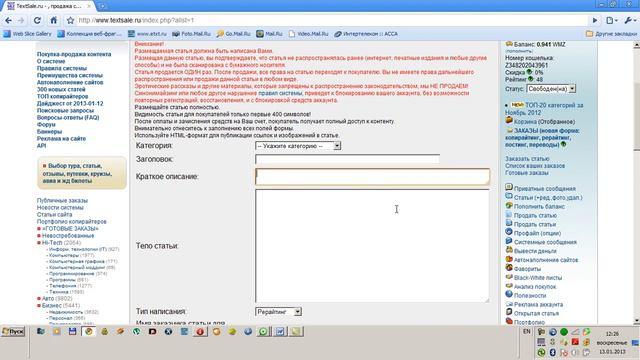Click the icon beside Открытая статья
Image resolution: width=640 pixels, height=360 pixels.
point(509,312)
